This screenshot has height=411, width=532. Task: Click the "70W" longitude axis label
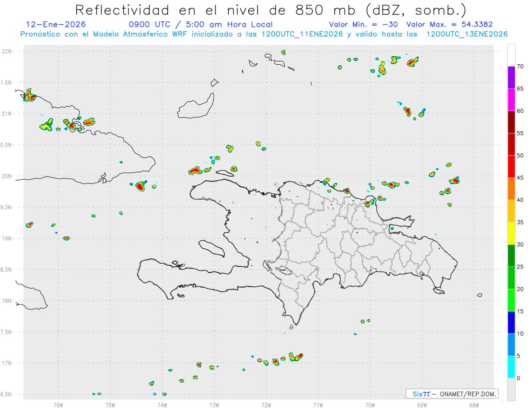coord(370,405)
